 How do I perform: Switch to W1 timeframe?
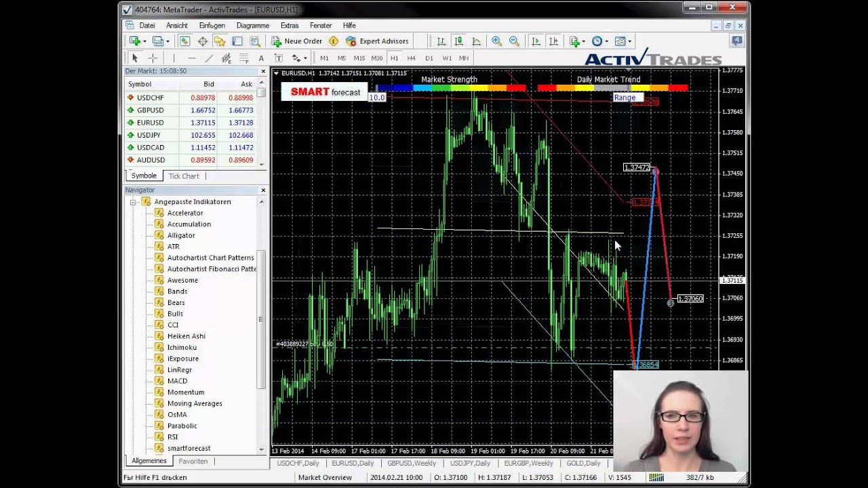pyautogui.click(x=446, y=58)
